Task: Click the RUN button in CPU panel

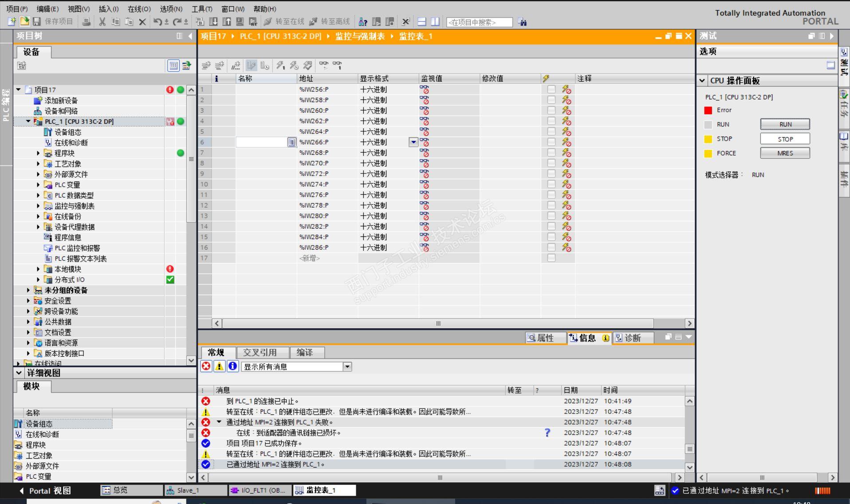Action: pyautogui.click(x=785, y=124)
